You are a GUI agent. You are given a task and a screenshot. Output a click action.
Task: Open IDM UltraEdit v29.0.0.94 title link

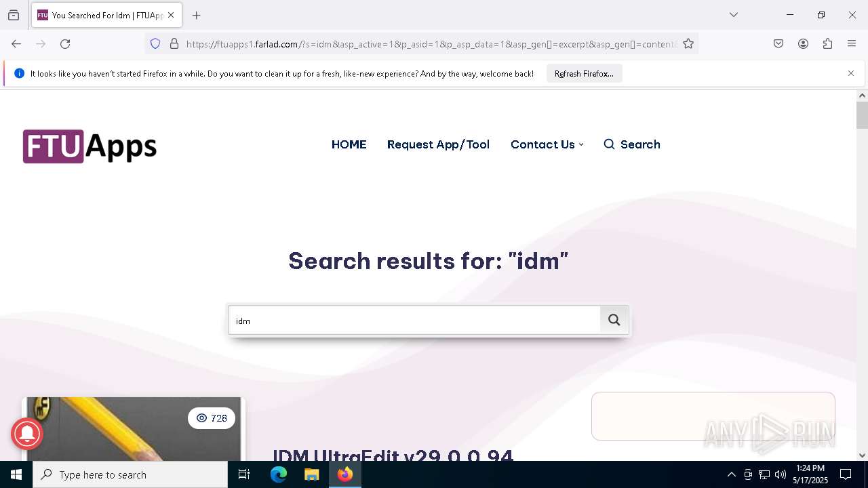(x=393, y=454)
